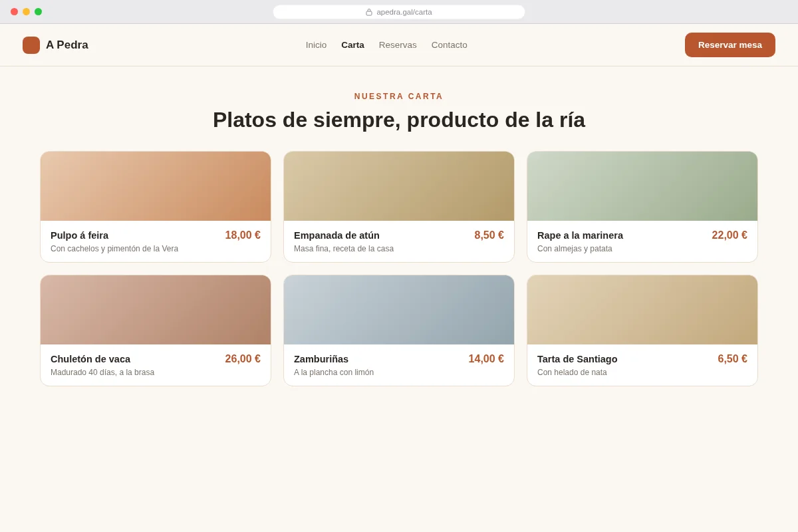798x532 pixels.
Task: Open the Pulpo á feira dish photo
Action: [156, 186]
